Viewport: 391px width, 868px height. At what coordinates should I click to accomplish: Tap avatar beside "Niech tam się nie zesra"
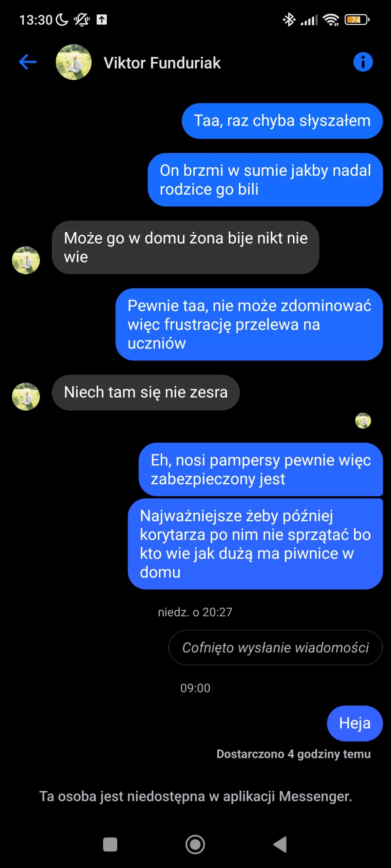26,397
